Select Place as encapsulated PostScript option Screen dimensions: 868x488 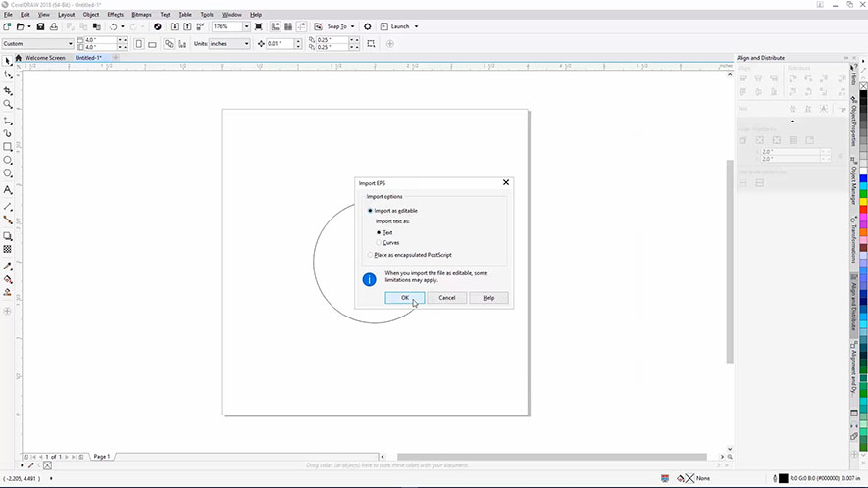370,255
